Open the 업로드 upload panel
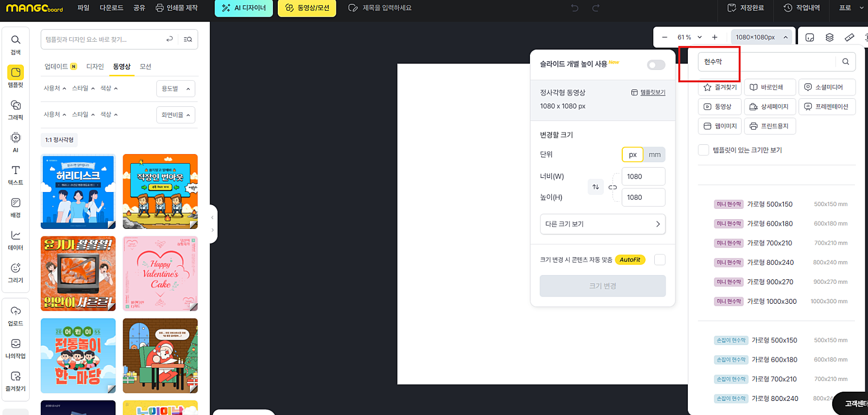The height and width of the screenshot is (415, 868). click(16, 315)
